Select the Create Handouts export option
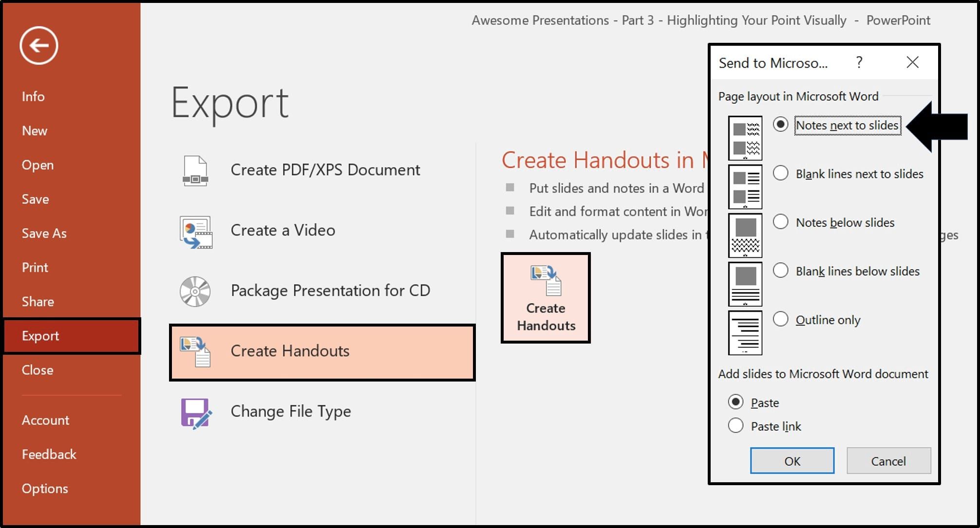 click(322, 352)
